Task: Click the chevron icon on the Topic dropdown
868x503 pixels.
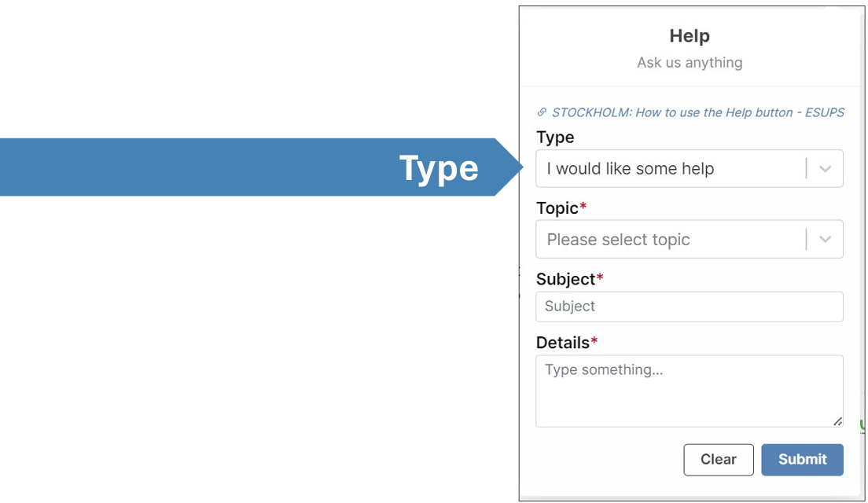Action: 824,239
